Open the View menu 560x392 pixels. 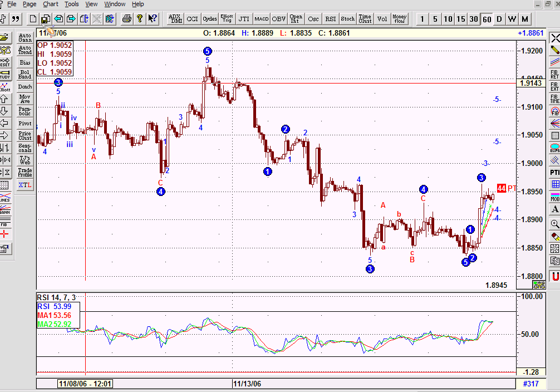(x=91, y=4)
